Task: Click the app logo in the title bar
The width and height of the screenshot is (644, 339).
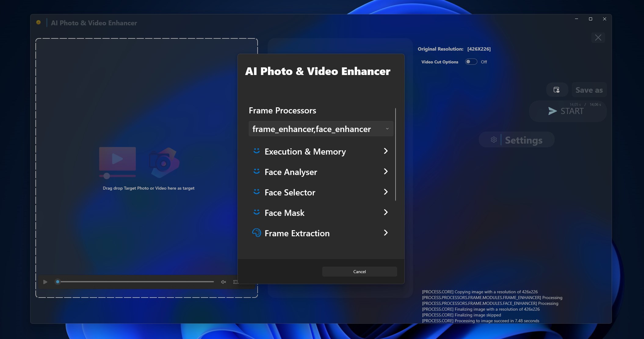Action: (39, 23)
